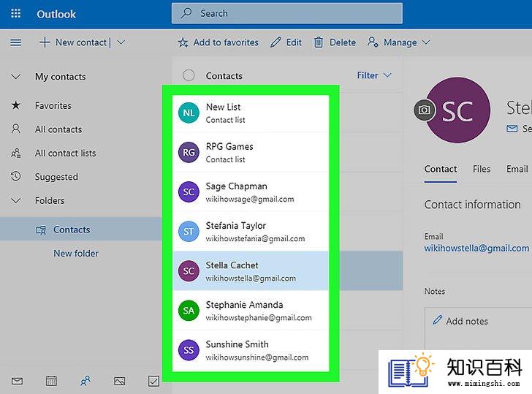Open the app launcher grid icon
The image size is (532, 394).
(x=15, y=14)
